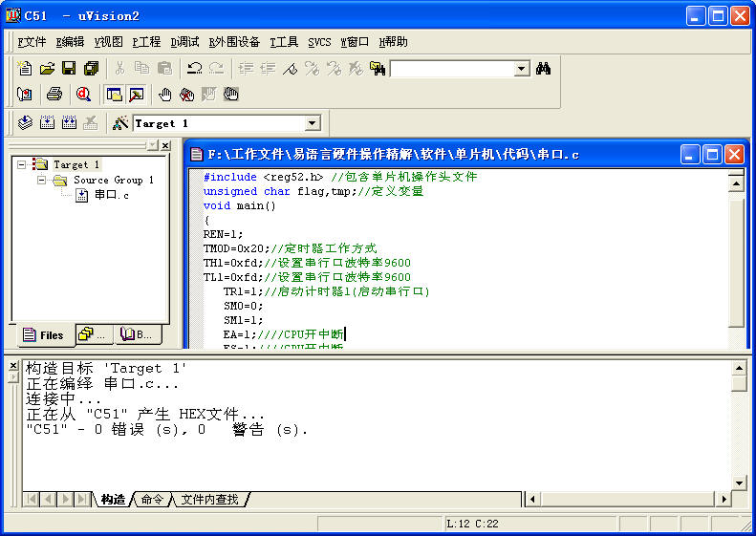Toggle the Output Window toolbar button
The height and width of the screenshot is (536, 756).
136,94
